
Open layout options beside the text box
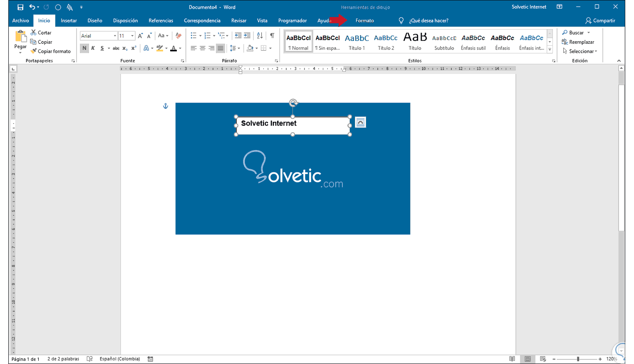coord(360,122)
